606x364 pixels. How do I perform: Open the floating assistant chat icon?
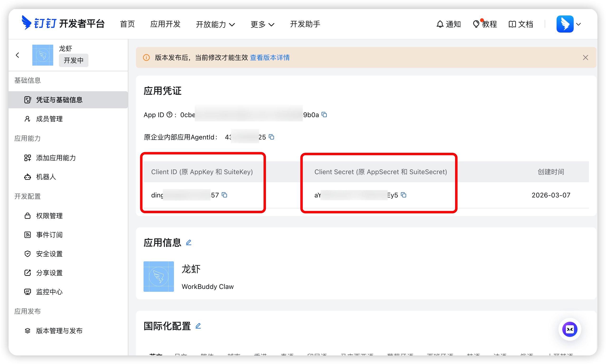pyautogui.click(x=569, y=329)
